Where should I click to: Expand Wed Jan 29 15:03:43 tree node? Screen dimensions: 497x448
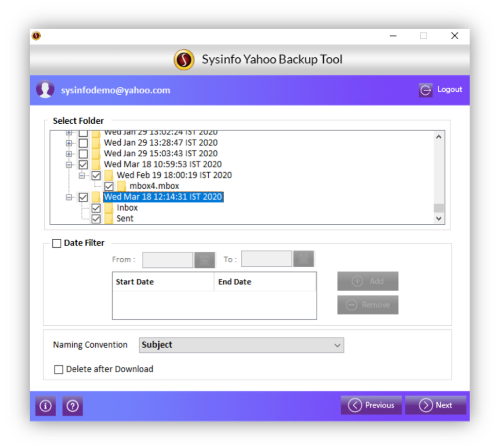[x=69, y=154]
